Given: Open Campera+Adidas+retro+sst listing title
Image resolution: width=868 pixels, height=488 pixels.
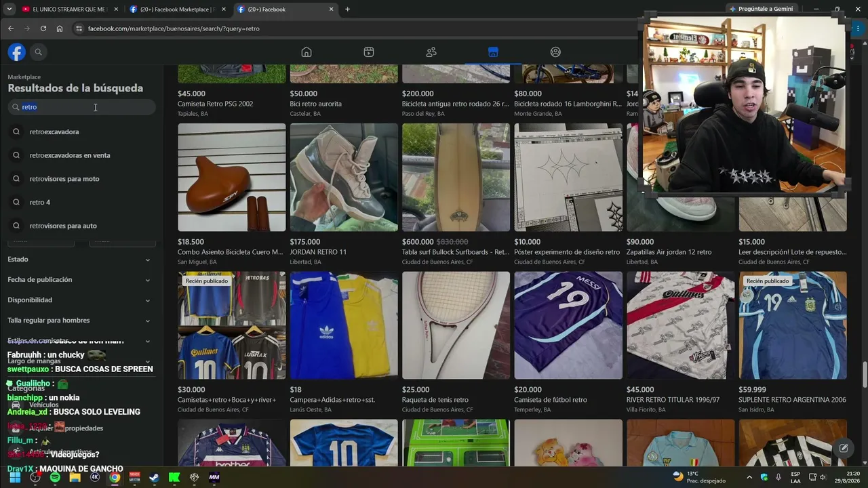Looking at the screenshot, I should (332, 400).
